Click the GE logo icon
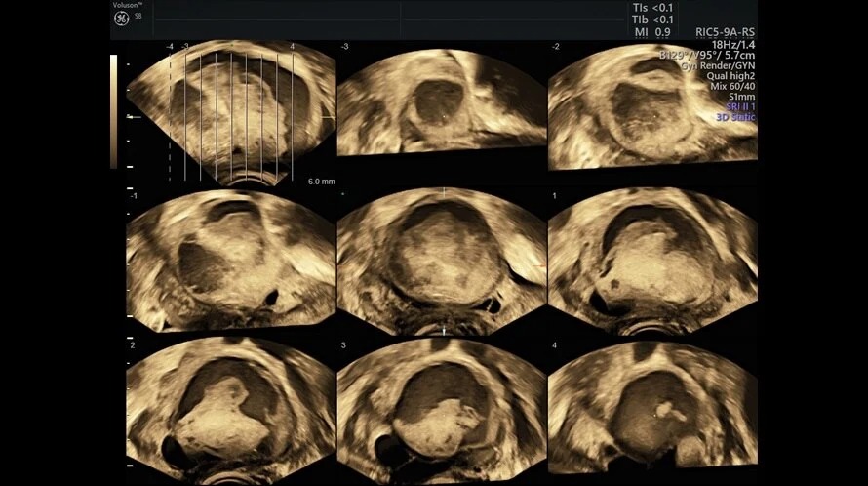This screenshot has width=868, height=486. tap(121, 19)
